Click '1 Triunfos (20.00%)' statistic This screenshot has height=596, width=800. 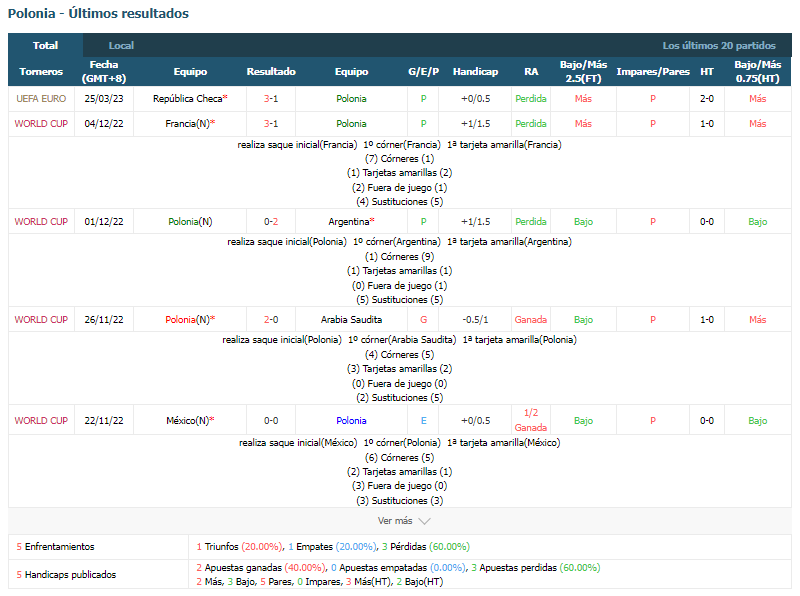coord(239,547)
